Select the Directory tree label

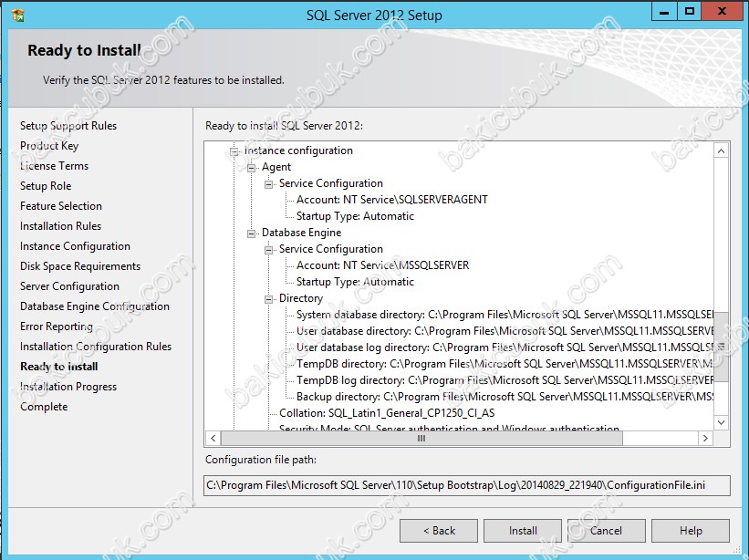tap(301, 298)
